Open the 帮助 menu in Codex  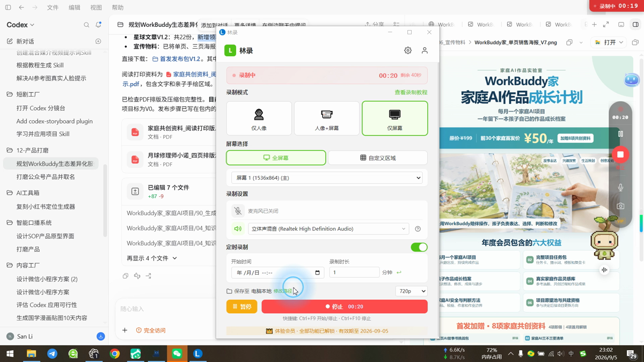(x=118, y=8)
